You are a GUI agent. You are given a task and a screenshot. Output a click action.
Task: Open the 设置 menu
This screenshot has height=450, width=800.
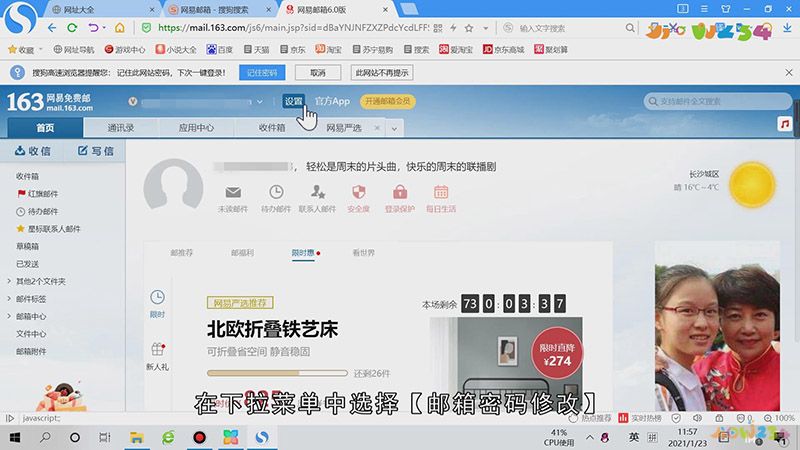coord(293,101)
